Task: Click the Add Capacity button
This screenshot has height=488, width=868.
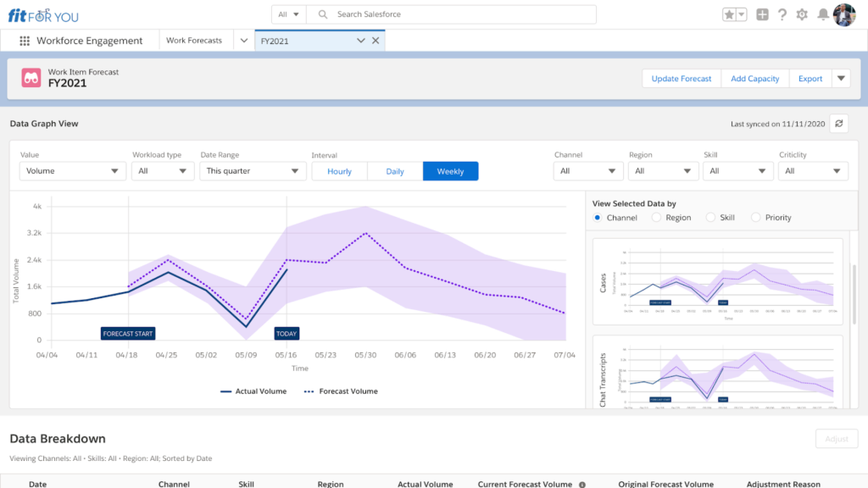Action: pos(754,79)
